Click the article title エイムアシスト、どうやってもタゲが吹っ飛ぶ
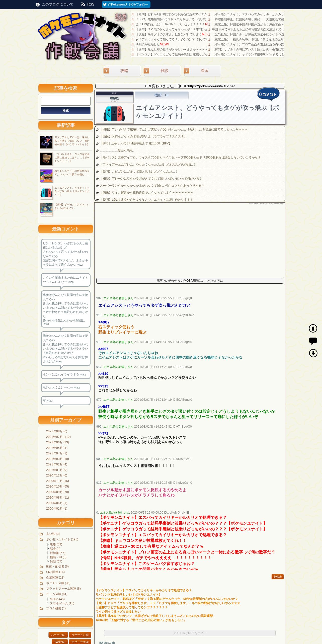This screenshot has width=322, height=644. tap(207, 112)
